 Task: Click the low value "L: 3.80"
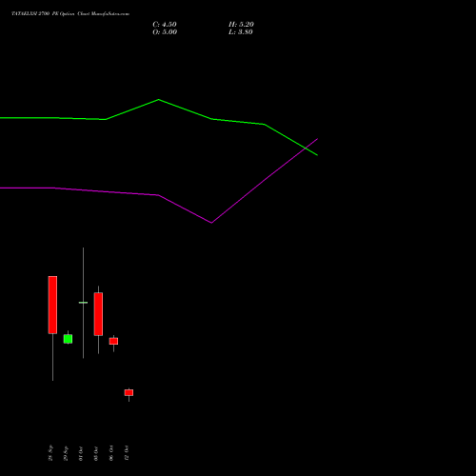click(241, 32)
